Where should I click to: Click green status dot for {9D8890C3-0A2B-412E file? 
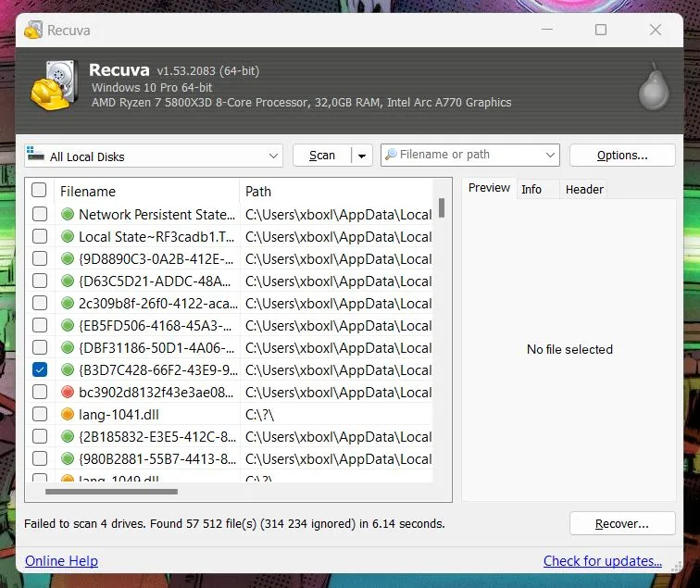(x=68, y=258)
